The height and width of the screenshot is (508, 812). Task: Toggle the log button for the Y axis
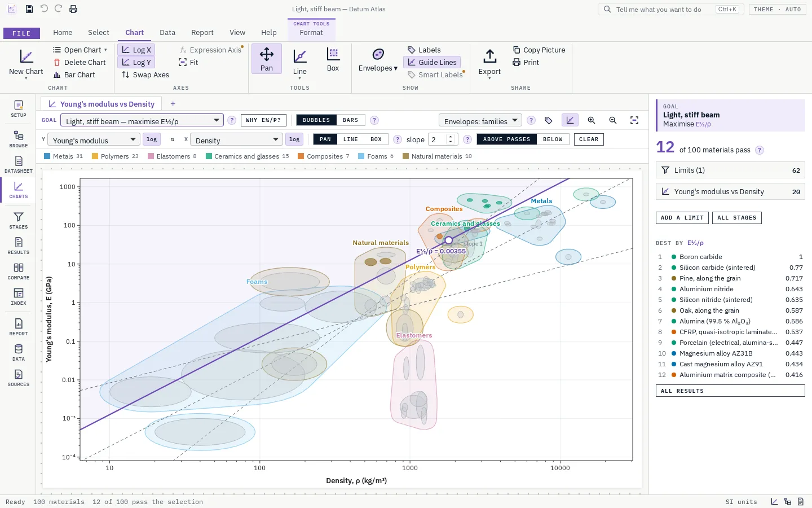(x=152, y=139)
